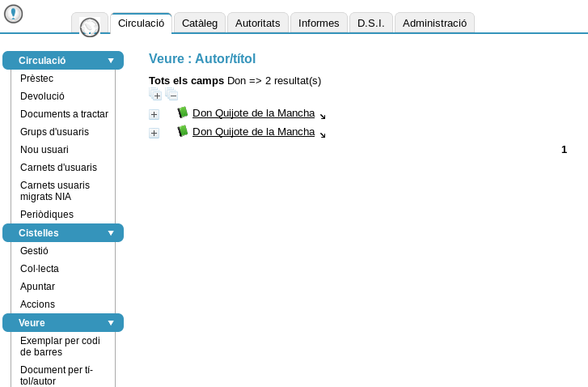
Task: Click arrow icon after first Don Quijote
Action: 323,117
